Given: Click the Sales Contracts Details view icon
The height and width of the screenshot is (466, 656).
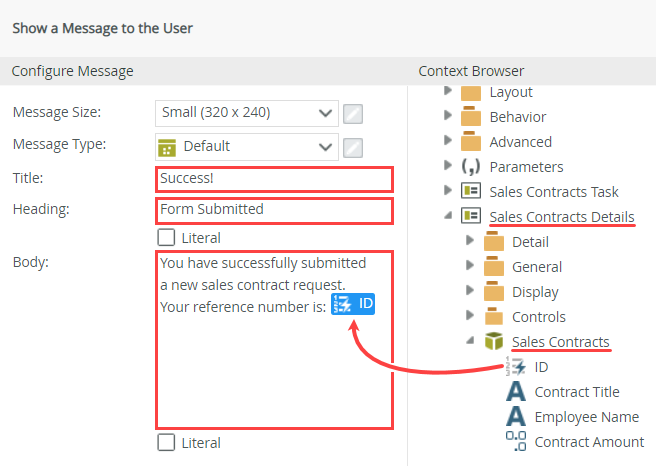Looking at the screenshot, I should 471,216.
